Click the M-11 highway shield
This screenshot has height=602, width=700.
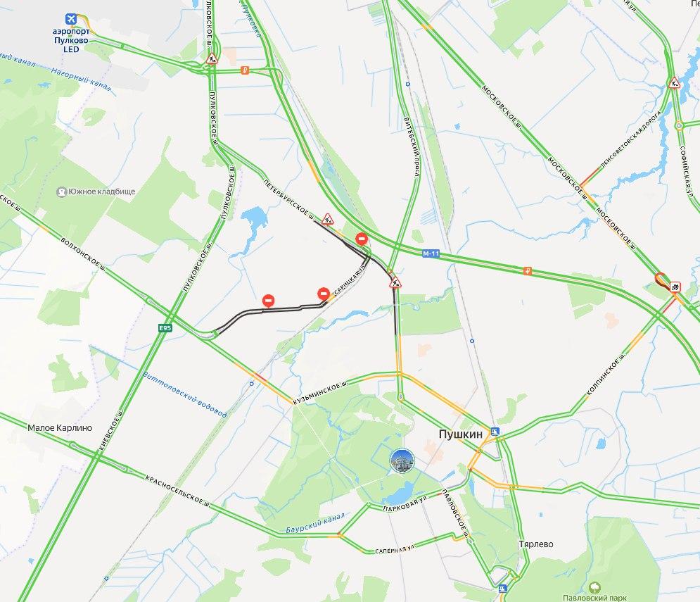pos(431,254)
